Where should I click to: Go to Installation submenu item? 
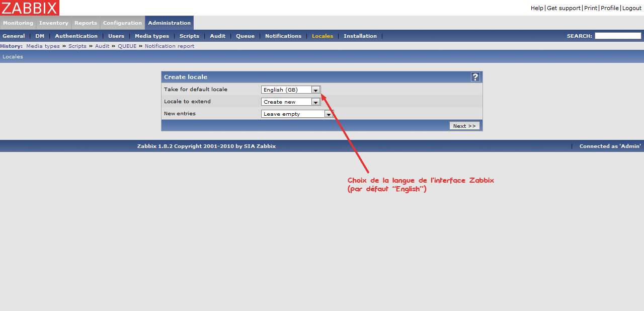[x=360, y=36]
